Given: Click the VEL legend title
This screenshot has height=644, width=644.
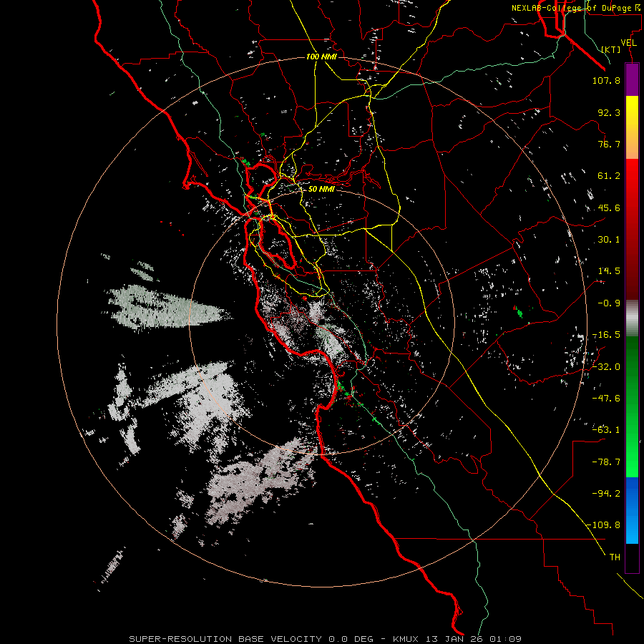Looking at the screenshot, I should (628, 42).
